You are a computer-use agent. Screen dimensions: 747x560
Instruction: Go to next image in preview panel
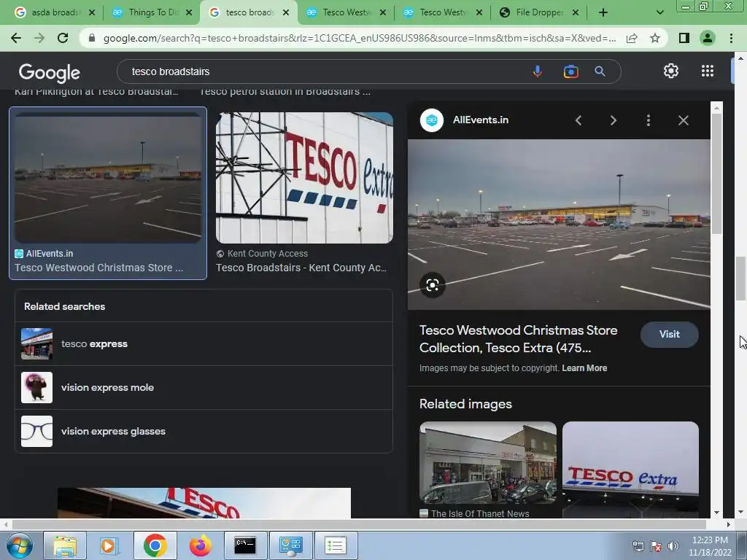tap(613, 120)
